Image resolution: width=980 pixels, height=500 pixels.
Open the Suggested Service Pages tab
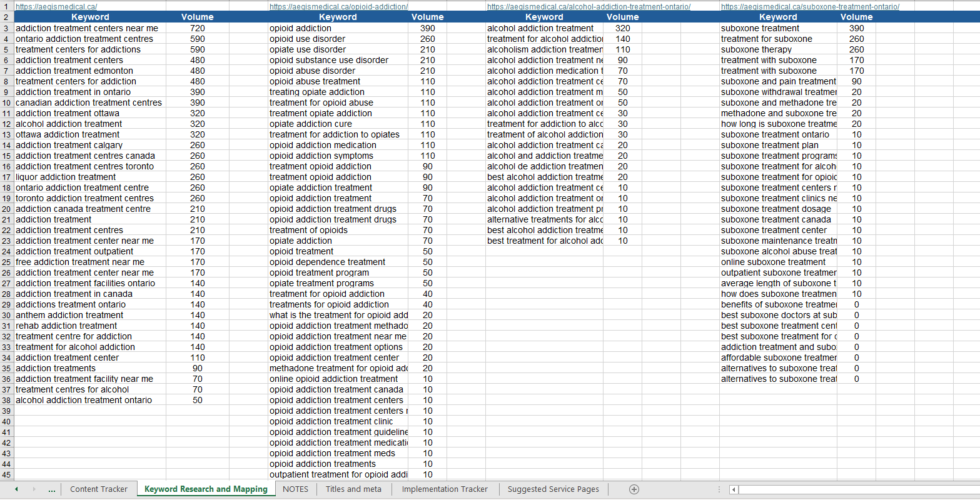coord(553,489)
